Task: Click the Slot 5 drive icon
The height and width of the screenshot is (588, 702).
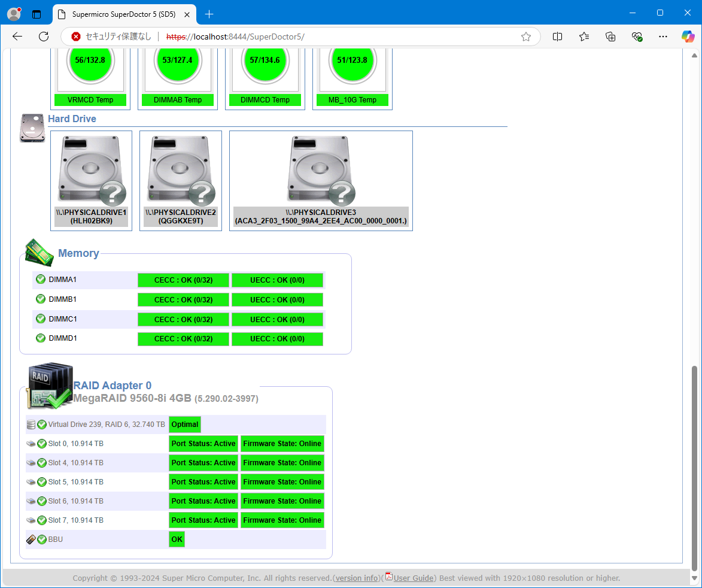Action: click(x=31, y=482)
